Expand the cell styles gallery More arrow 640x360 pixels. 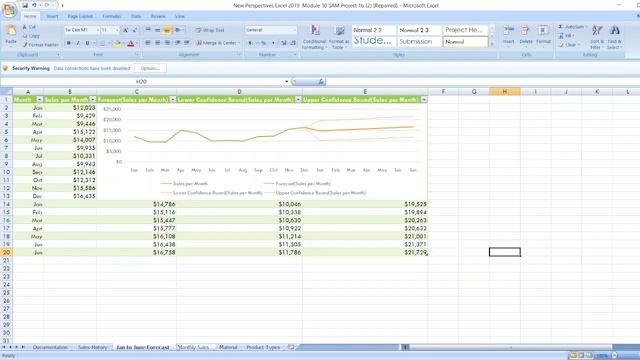pos(492,44)
